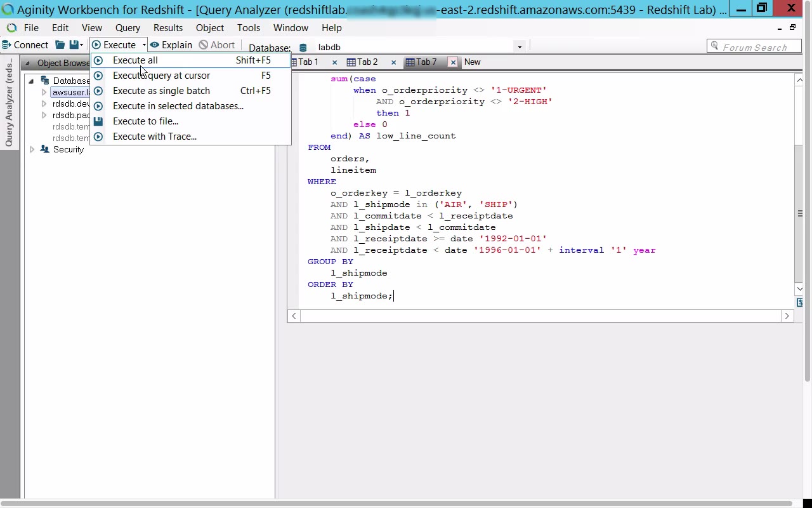Click the editor vertical scrollbar thumb
812x508 pixels.
pos(799,213)
